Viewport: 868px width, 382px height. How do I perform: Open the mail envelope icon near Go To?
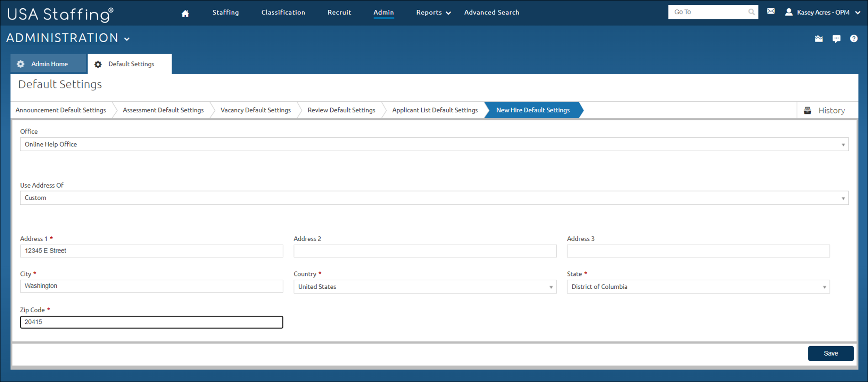point(771,11)
